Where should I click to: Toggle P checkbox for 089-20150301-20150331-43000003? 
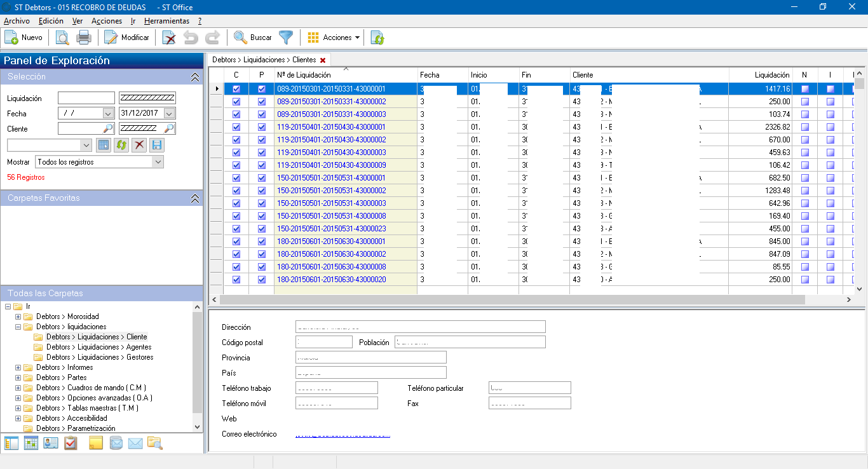(x=262, y=114)
